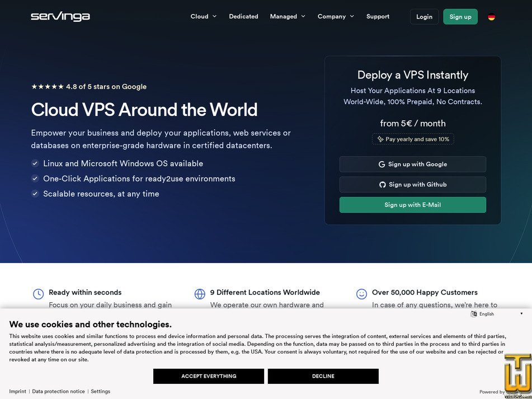Click the globe icon beside 9 Different Locations

(x=200, y=293)
